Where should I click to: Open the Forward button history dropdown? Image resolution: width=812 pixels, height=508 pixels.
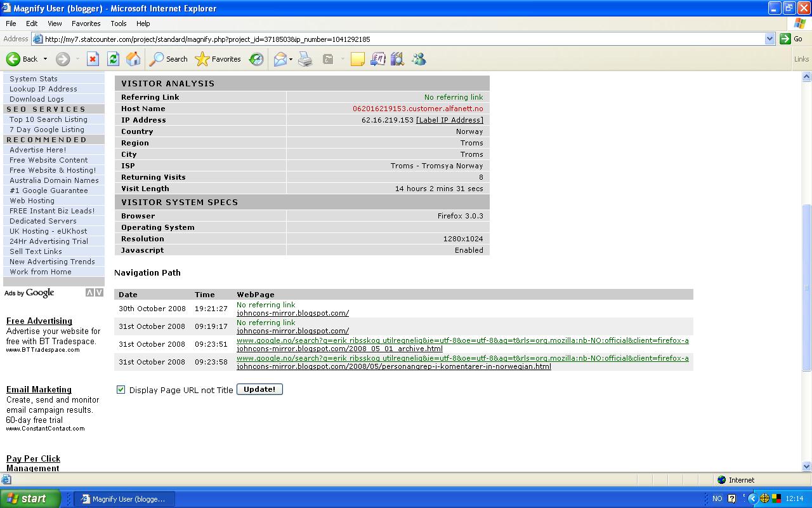click(x=77, y=59)
